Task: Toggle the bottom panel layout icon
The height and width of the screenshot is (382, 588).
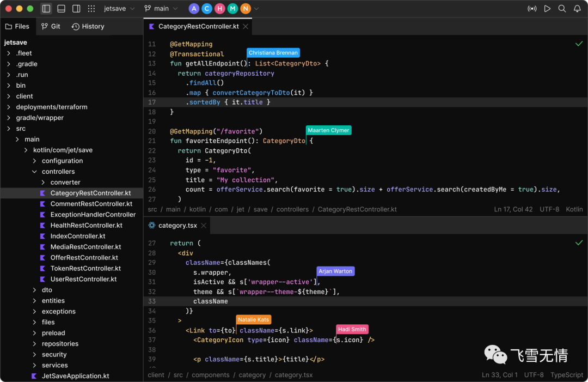Action: (61, 9)
